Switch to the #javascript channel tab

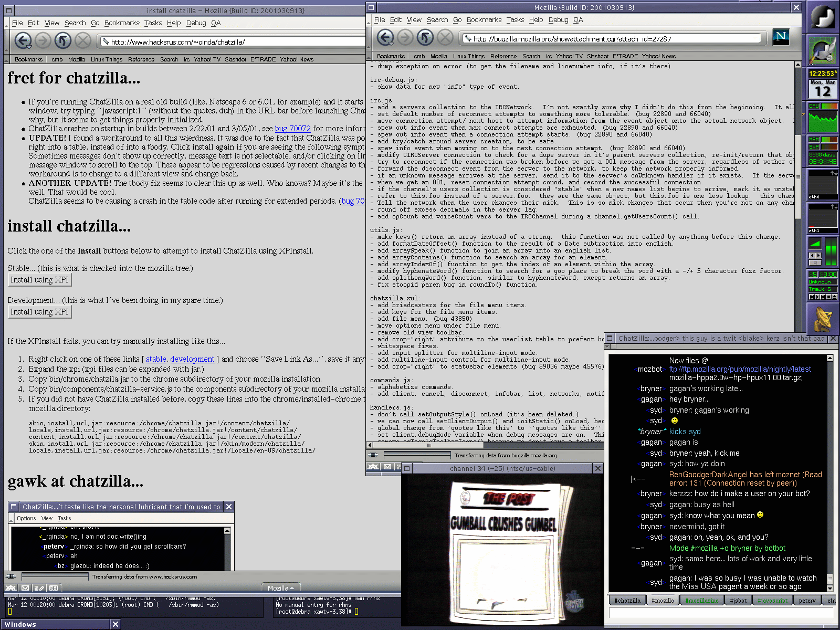point(773,600)
